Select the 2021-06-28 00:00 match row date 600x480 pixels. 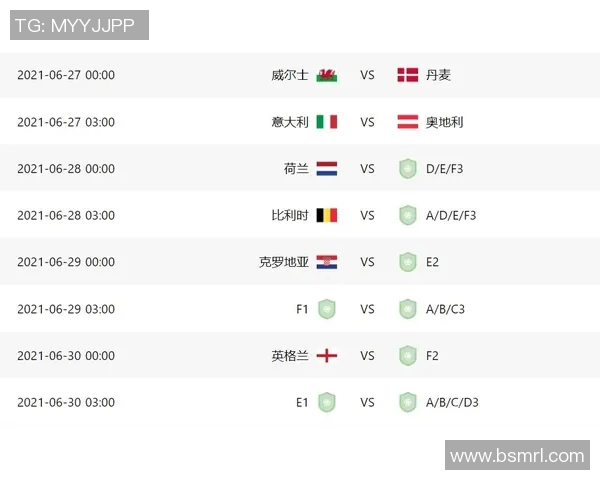click(66, 169)
